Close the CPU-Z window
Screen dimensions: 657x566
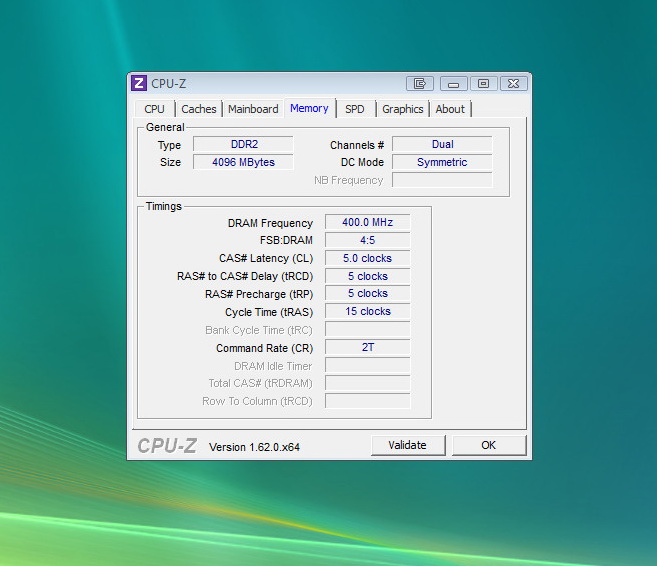pos(514,83)
